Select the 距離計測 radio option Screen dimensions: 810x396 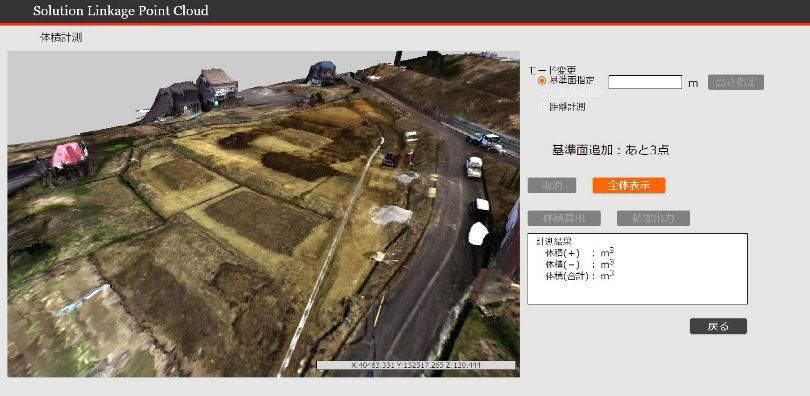[542, 107]
